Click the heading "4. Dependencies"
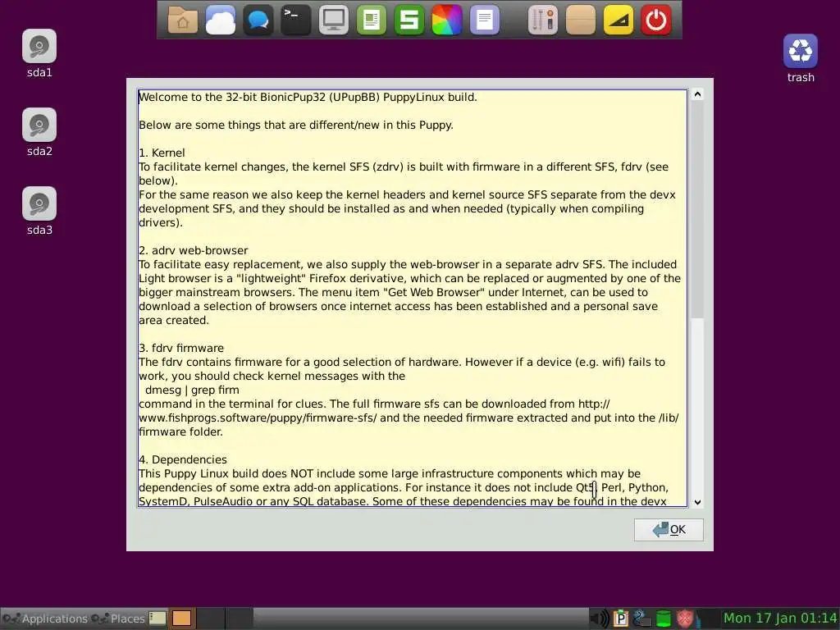 pyautogui.click(x=183, y=459)
